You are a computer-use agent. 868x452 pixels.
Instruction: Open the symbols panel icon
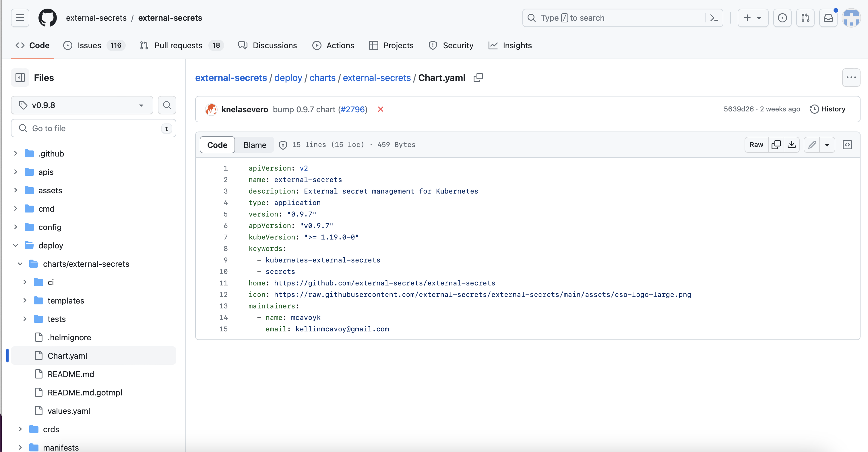847,145
